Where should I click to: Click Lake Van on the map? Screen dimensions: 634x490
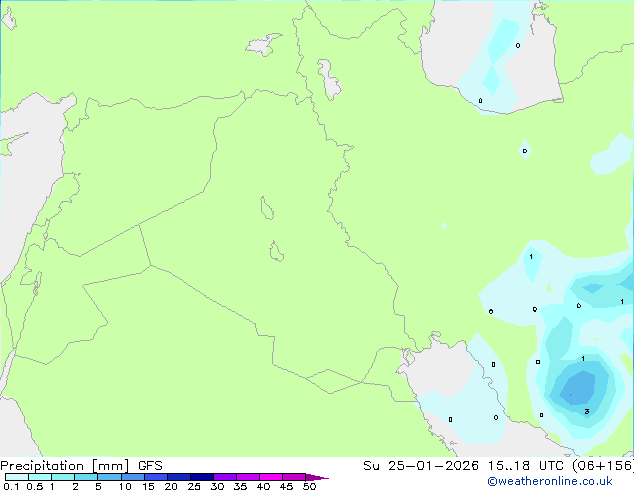click(264, 44)
